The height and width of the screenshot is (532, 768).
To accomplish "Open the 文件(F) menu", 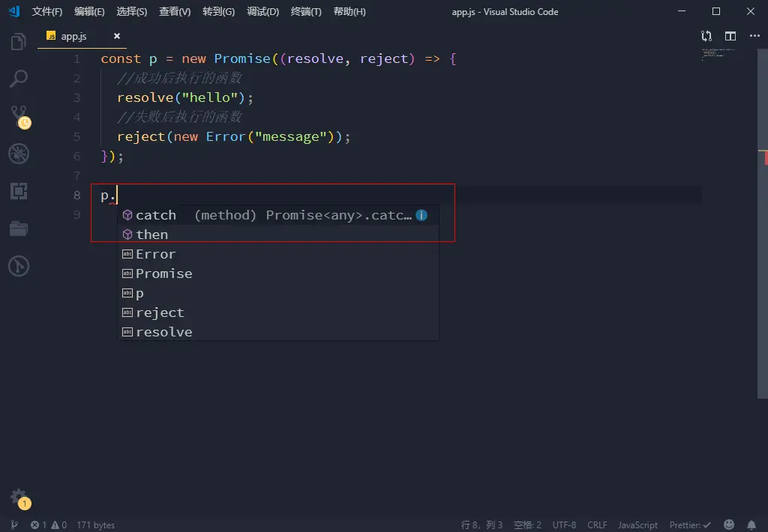I will (x=47, y=12).
